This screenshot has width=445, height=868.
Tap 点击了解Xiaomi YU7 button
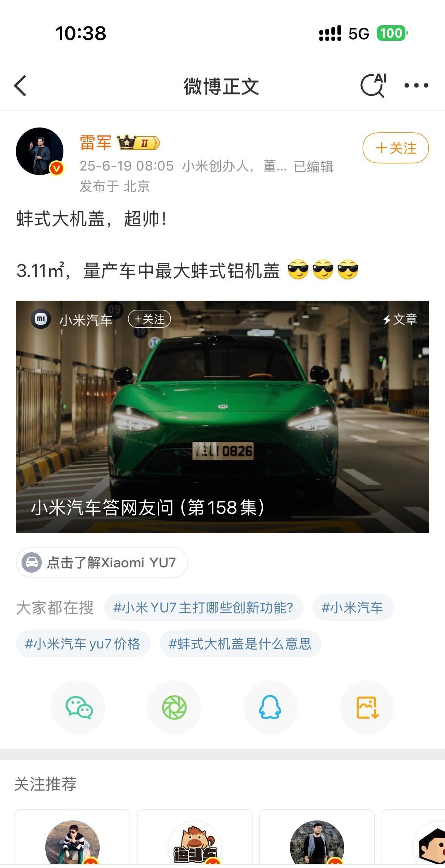tap(102, 562)
